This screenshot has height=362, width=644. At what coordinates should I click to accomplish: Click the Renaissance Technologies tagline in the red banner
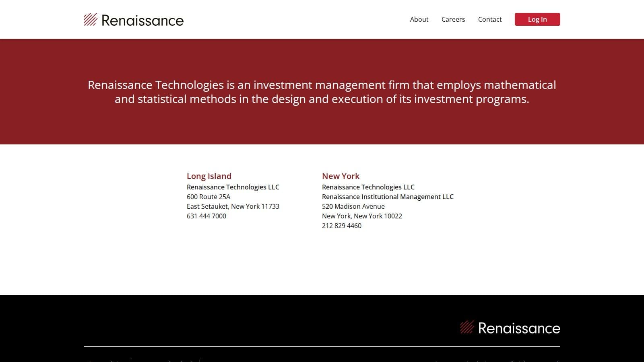tap(322, 92)
